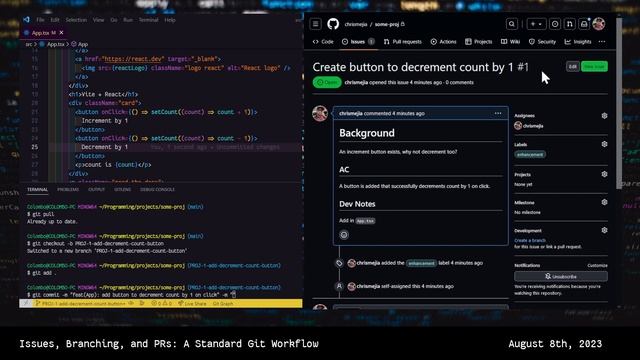Switch to the Projects tab
Viewport: 640px width, 360px height.
coord(479,42)
